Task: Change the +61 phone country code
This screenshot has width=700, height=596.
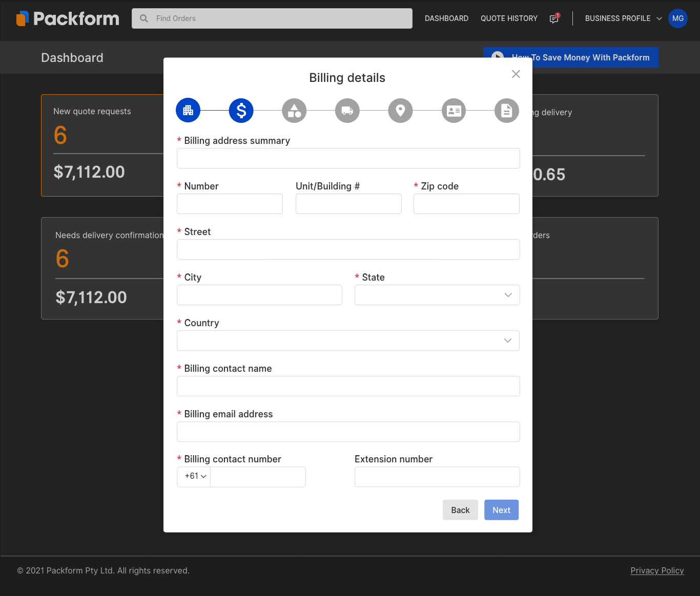Action: [195, 476]
